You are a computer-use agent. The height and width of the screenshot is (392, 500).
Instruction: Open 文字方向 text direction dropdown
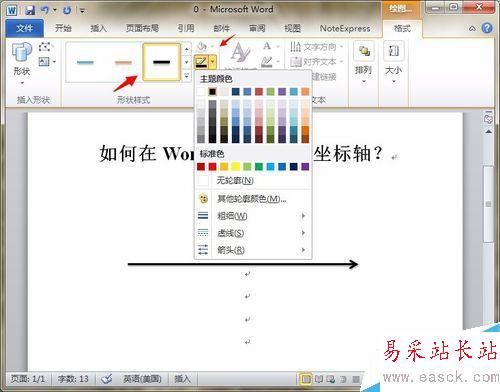pos(317,47)
